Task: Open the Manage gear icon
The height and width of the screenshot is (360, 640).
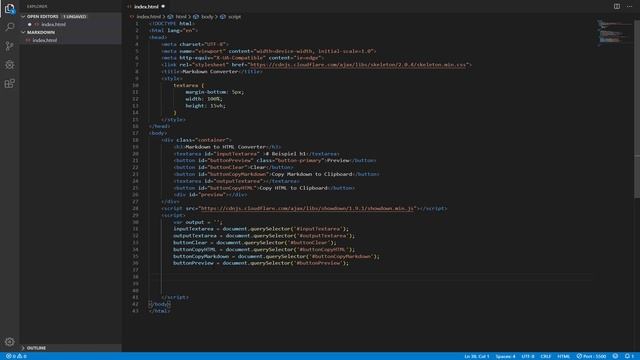Action: [9, 342]
